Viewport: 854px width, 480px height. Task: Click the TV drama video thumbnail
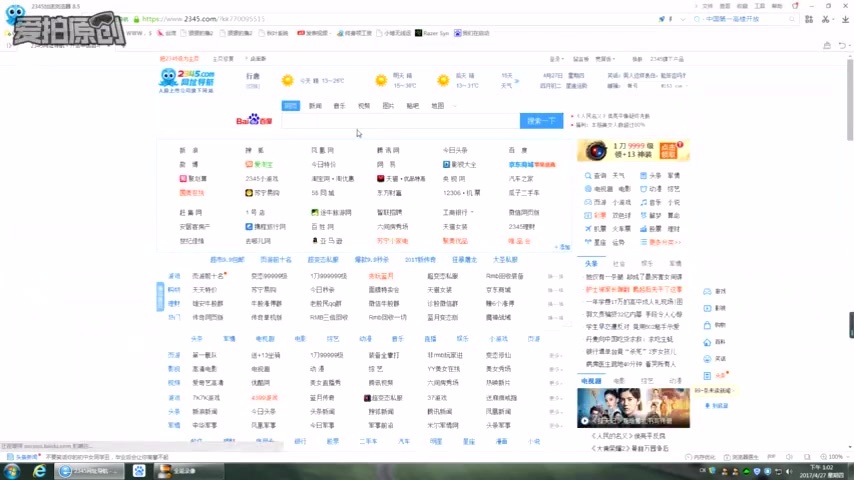pyautogui.click(x=633, y=408)
